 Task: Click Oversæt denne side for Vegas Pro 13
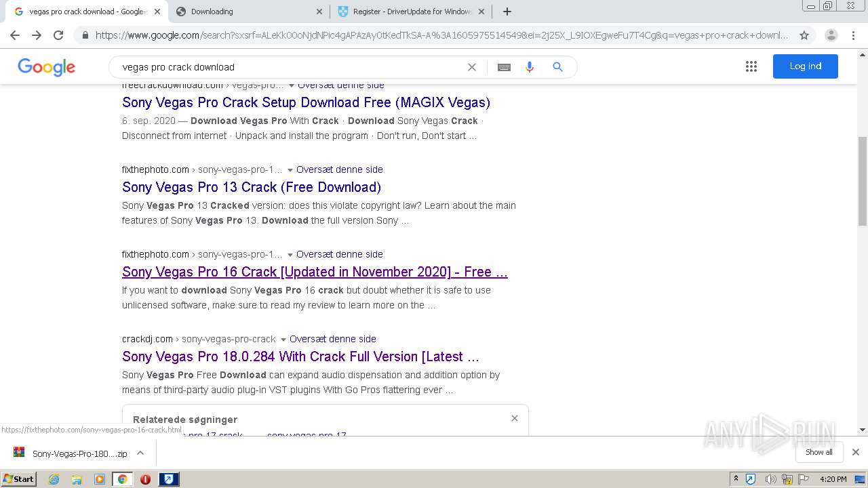pyautogui.click(x=340, y=169)
